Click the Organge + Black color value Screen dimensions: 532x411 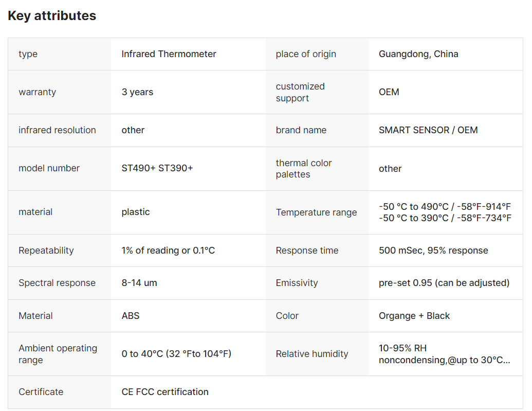click(414, 316)
